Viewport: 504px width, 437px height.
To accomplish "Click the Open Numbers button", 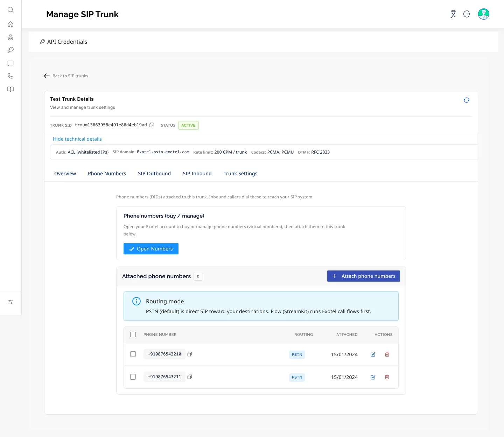I will point(151,249).
